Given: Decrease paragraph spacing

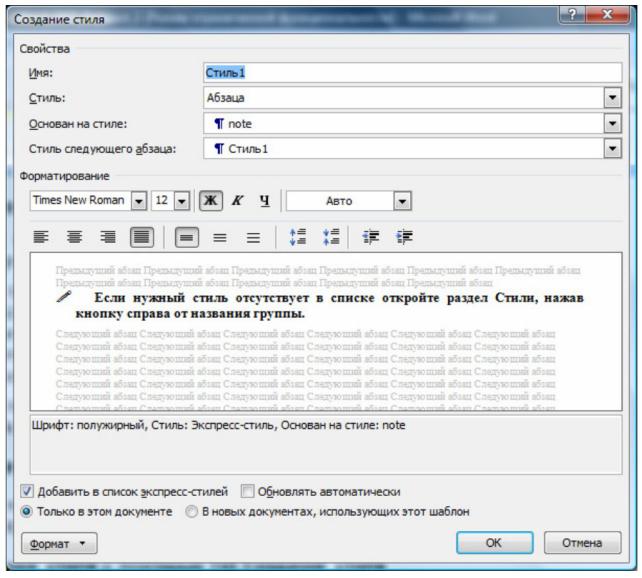Looking at the screenshot, I should (331, 237).
